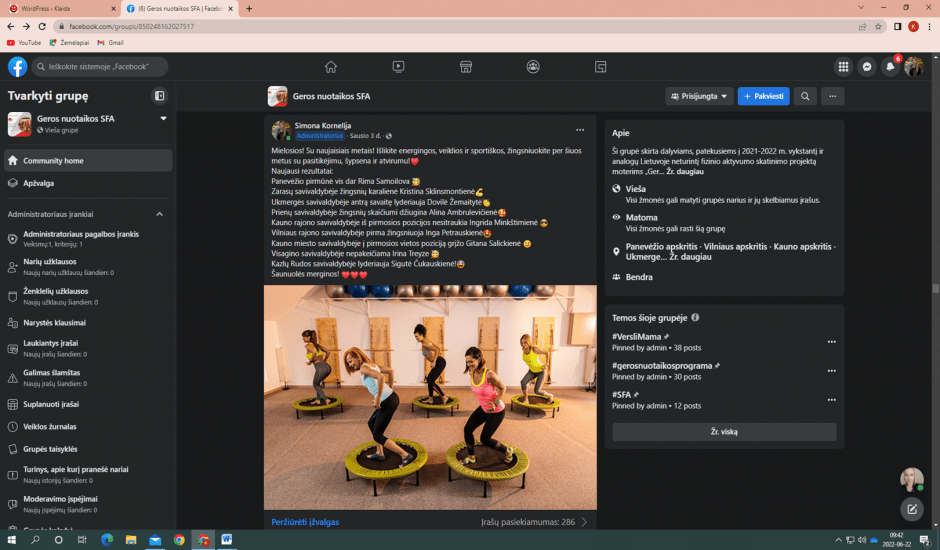The width and height of the screenshot is (940, 550).
Task: Open Messenger chats
Action: pos(867,67)
